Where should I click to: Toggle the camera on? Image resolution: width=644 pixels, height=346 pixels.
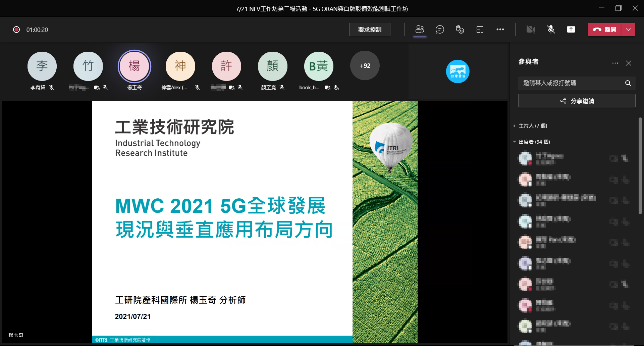coord(531,30)
